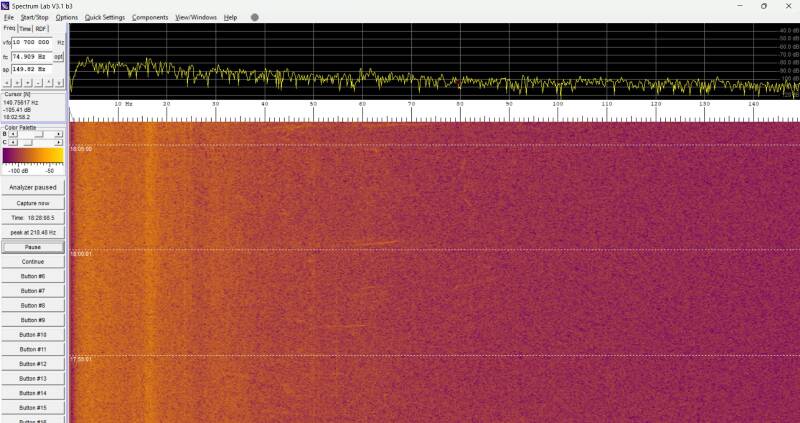This screenshot has width=800, height=423.
Task: Click the sp span field
Action: click(x=32, y=69)
